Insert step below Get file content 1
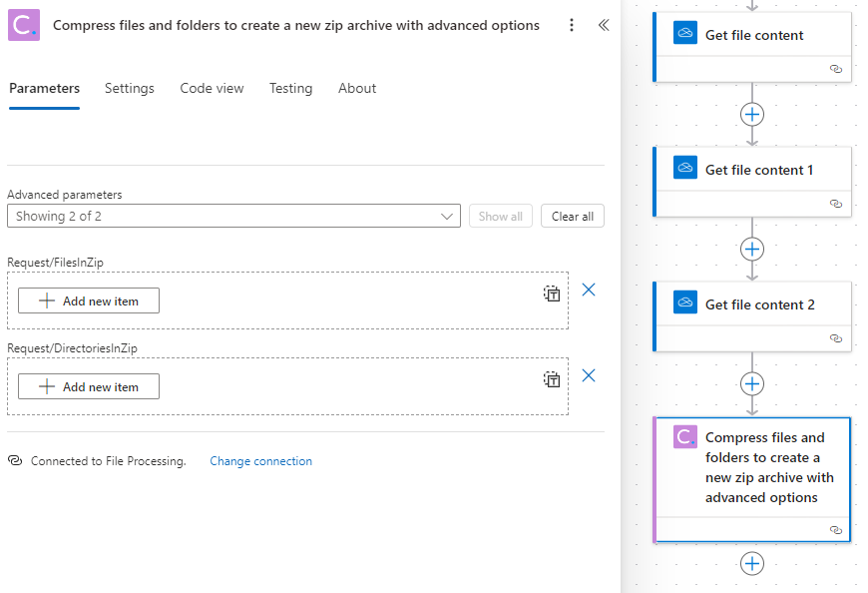868x593 pixels. click(751, 250)
